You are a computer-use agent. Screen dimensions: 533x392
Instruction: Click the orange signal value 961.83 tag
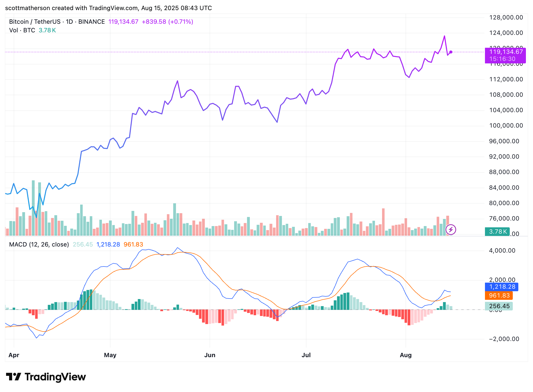[499, 296]
